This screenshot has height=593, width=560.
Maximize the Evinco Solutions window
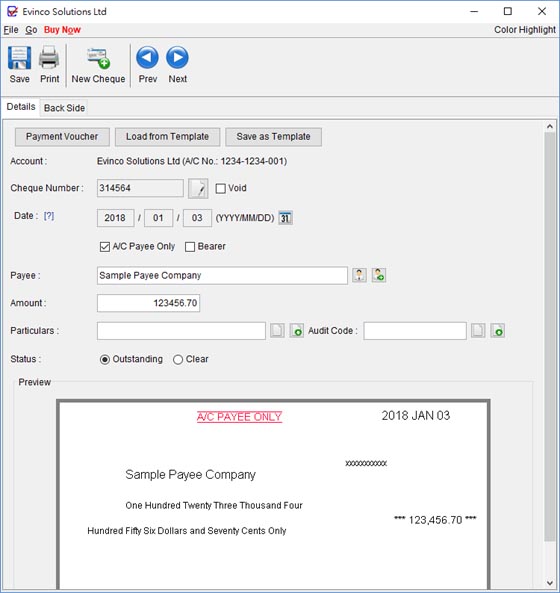point(508,11)
